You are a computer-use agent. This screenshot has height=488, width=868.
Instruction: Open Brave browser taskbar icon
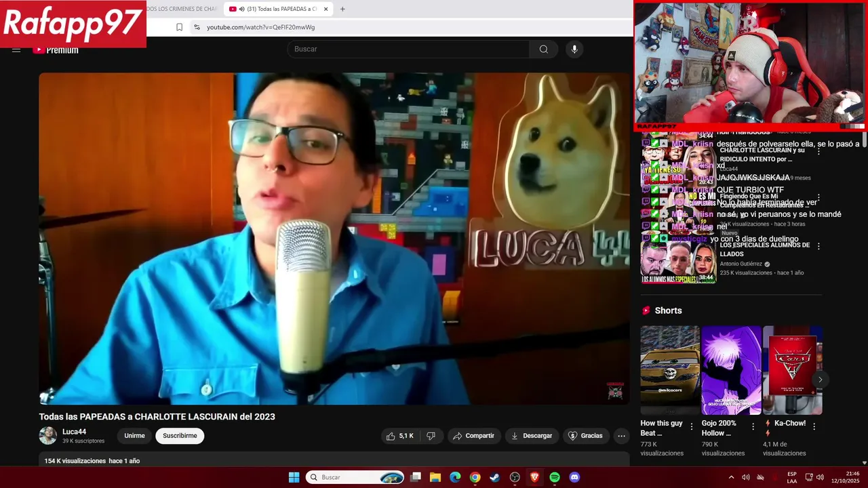point(534,477)
